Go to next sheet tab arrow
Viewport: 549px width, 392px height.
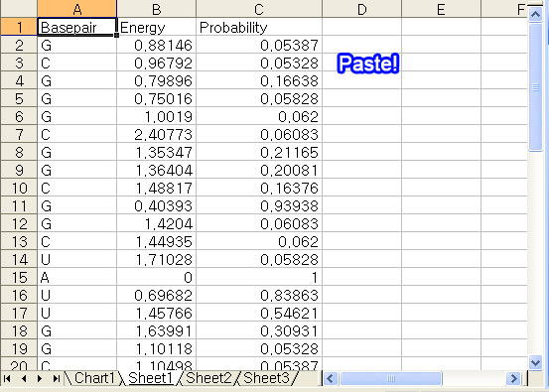click(x=40, y=378)
